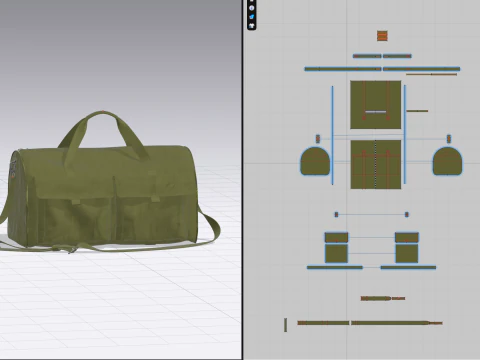Select the lower large square body pattern with dashed centerline

pos(376,164)
